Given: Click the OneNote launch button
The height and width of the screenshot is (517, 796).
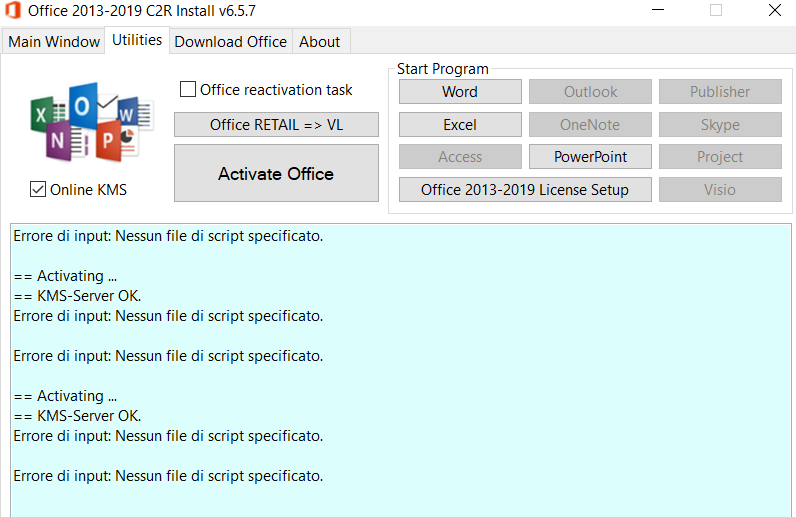Looking at the screenshot, I should [590, 124].
